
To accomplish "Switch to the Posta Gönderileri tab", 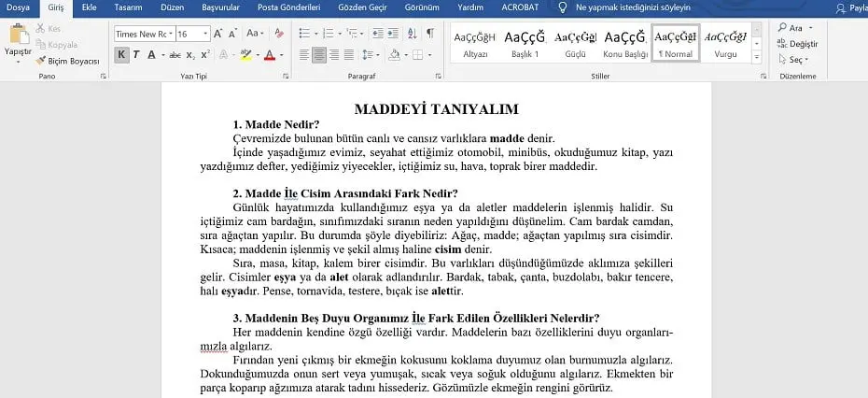I will (288, 7).
